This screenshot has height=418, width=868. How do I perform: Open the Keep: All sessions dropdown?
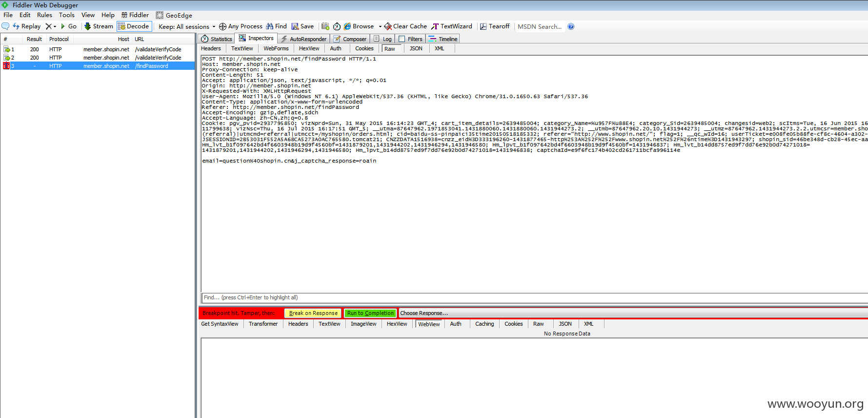pyautogui.click(x=187, y=27)
